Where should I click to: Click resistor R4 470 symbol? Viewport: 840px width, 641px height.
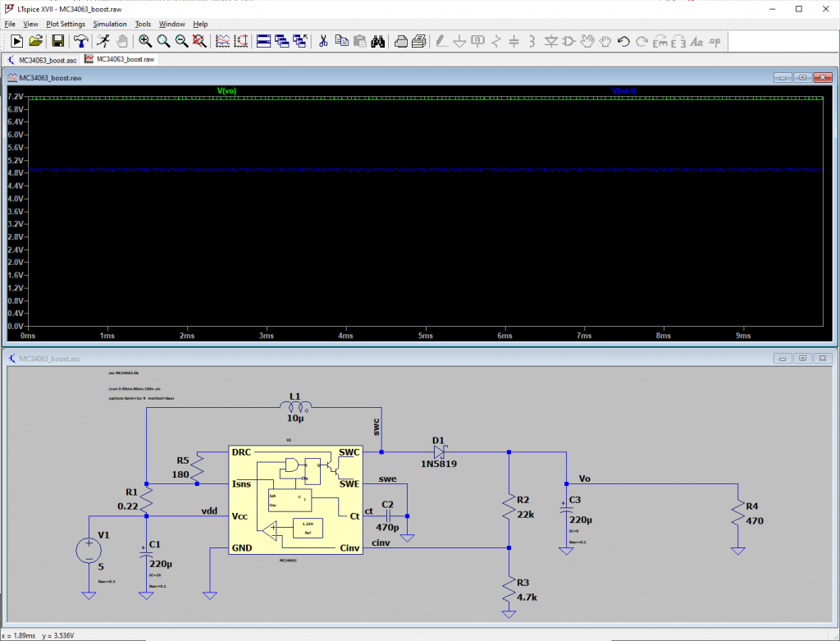(737, 513)
